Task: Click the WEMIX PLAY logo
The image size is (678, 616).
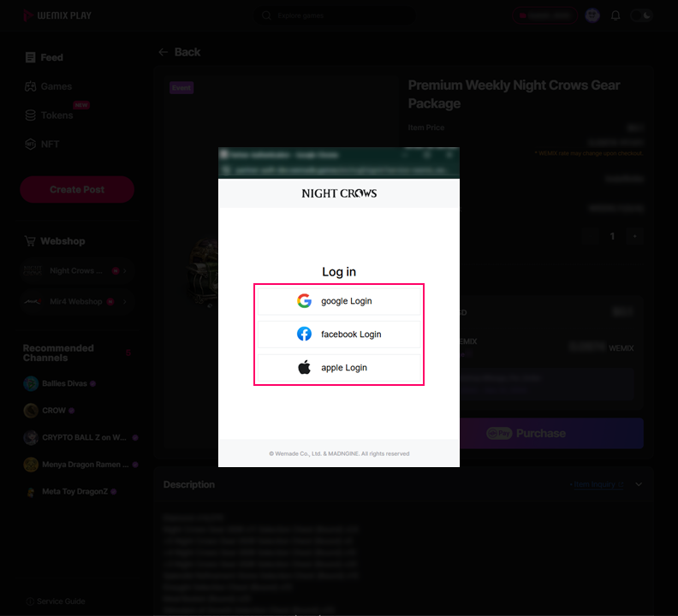Action: pos(57,15)
